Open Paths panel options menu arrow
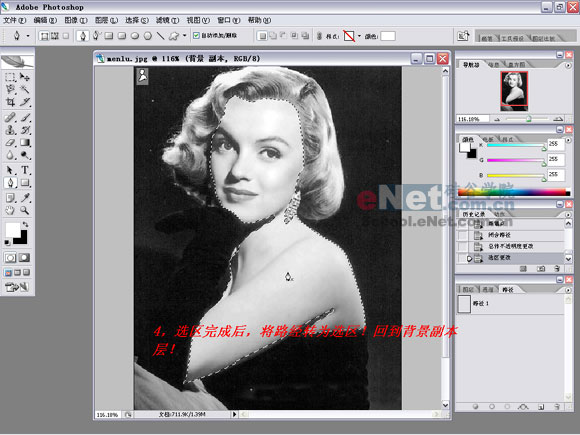This screenshot has height=435, width=580. (x=568, y=290)
